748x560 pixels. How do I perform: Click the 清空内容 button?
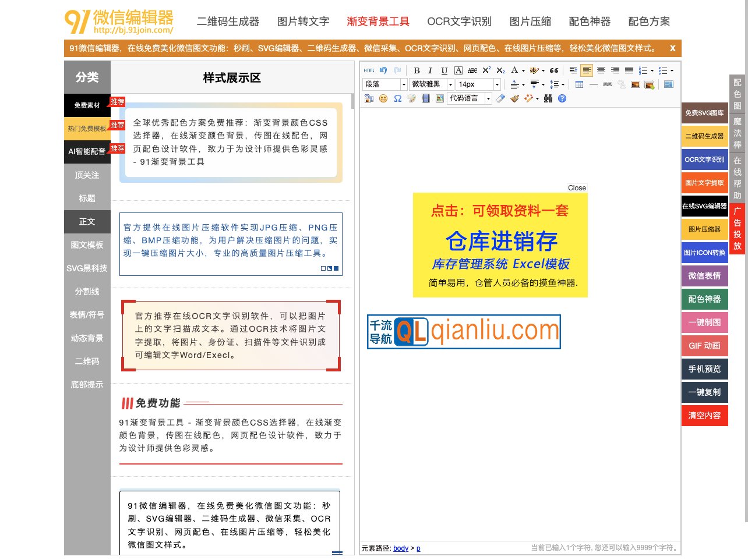click(704, 415)
